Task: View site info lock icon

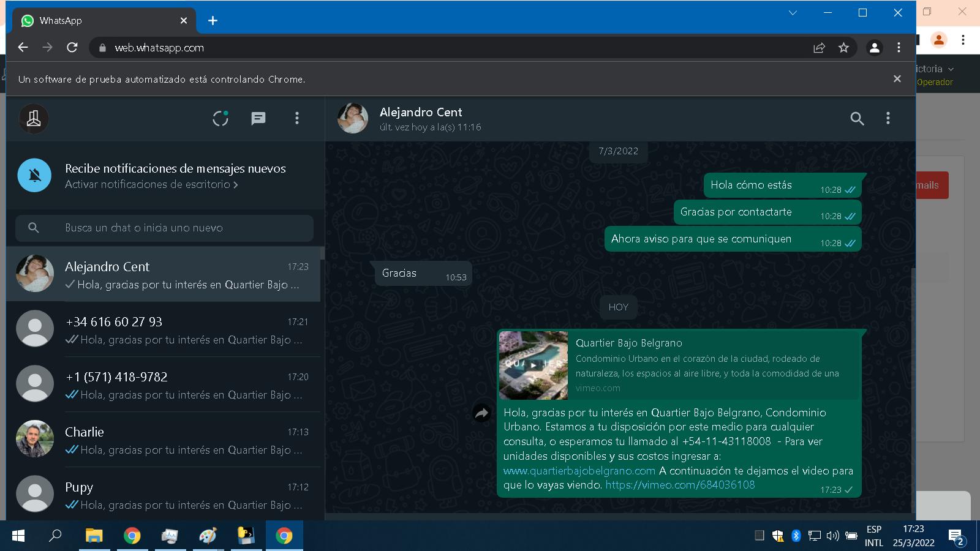Action: 102,48
